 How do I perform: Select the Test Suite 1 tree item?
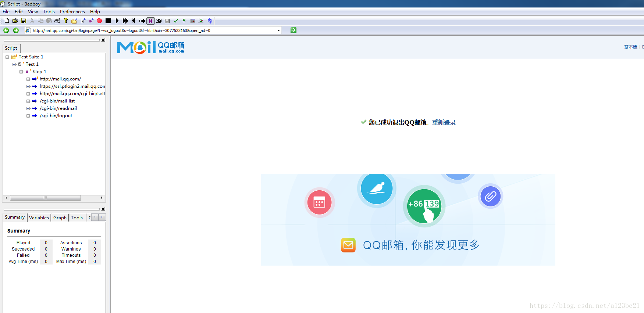click(x=31, y=57)
